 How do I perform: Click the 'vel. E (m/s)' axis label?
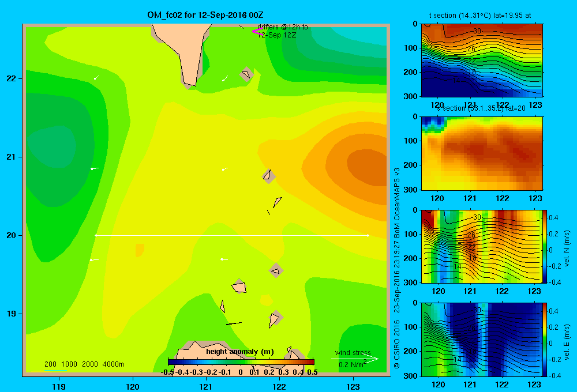(x=567, y=342)
